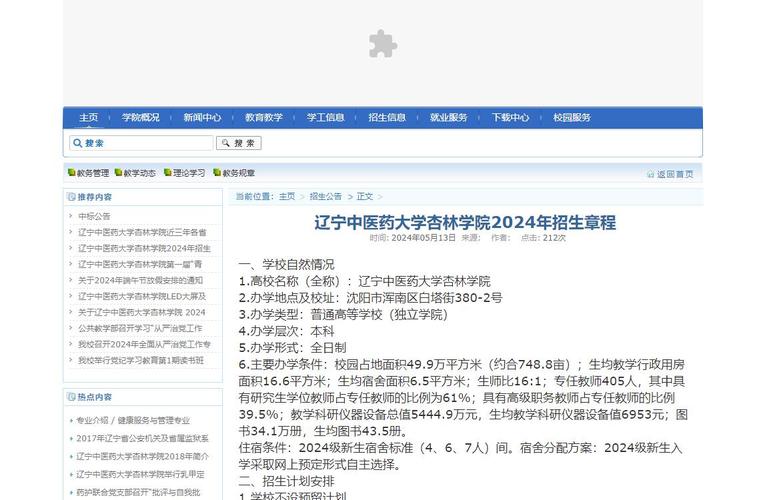The height and width of the screenshot is (500, 767).
Task: Click the line 办学类型：普通高等学校（独立学院）
Action: coord(343,315)
